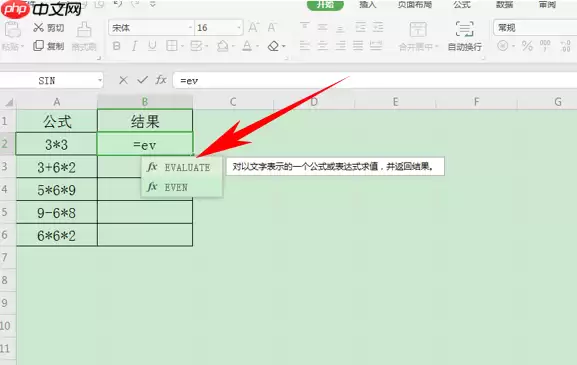This screenshot has width=577, height=365.
Task: Click the fill color bucket icon
Action: point(222,46)
